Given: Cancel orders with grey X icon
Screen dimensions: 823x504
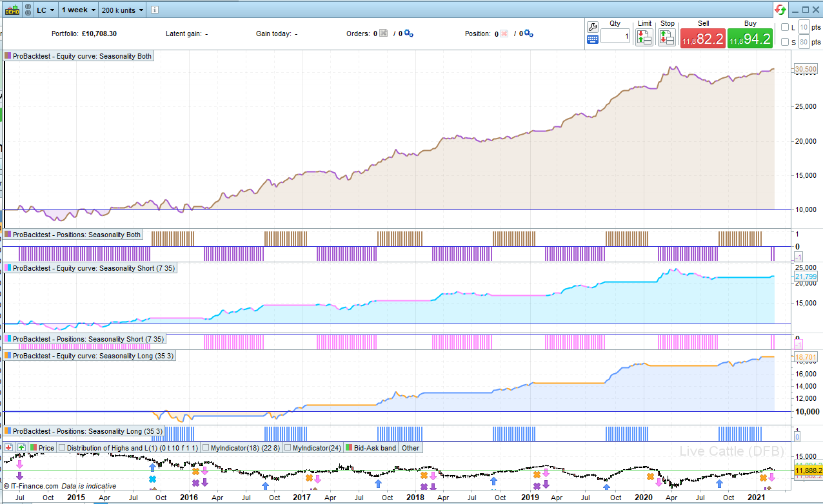Looking at the screenshot, I should point(383,34).
